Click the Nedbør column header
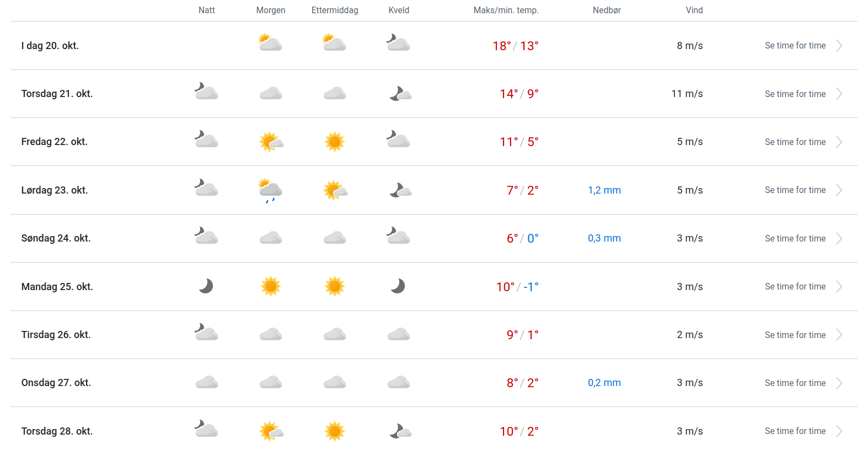The width and height of the screenshot is (868, 455). tap(607, 10)
